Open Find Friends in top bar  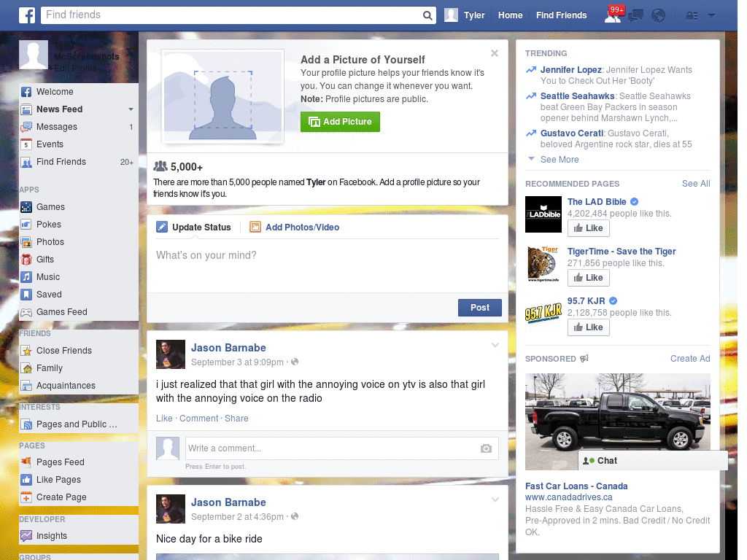tap(561, 15)
